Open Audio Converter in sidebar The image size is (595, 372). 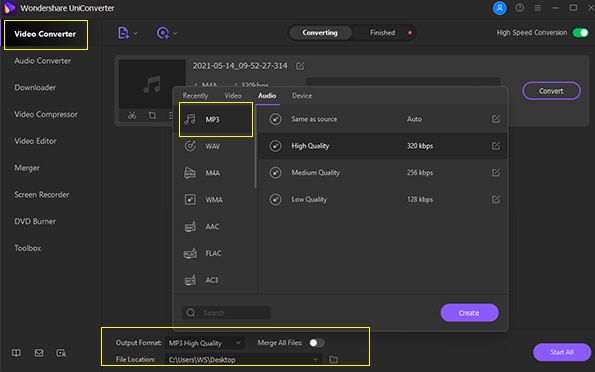tap(42, 61)
